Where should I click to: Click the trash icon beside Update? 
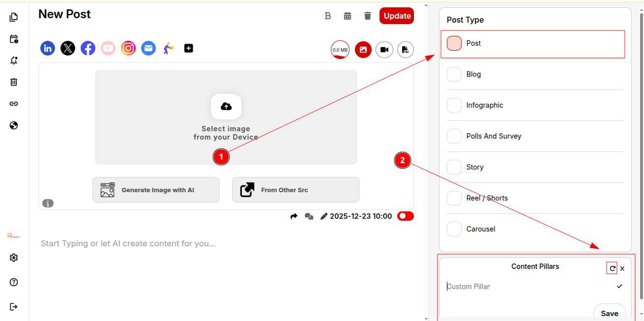[x=367, y=16]
